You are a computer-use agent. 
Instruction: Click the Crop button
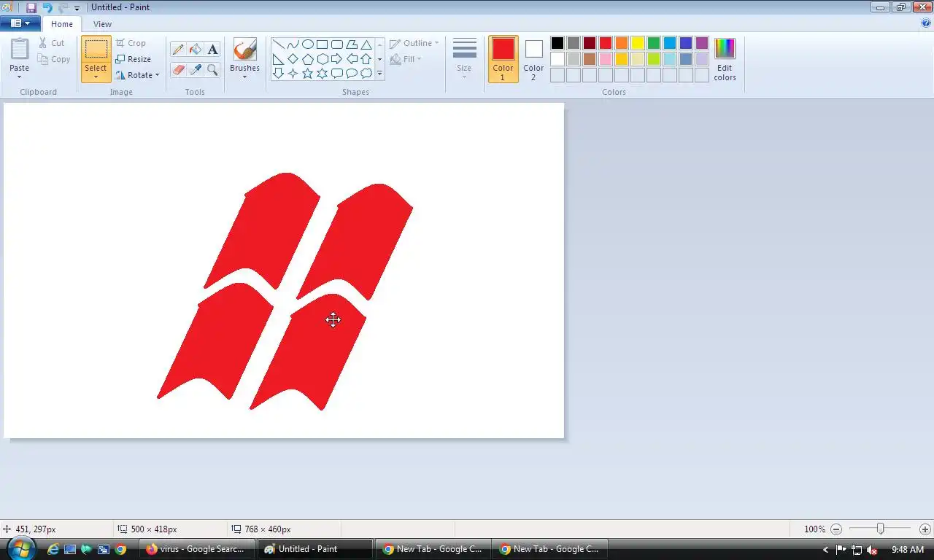tap(131, 43)
